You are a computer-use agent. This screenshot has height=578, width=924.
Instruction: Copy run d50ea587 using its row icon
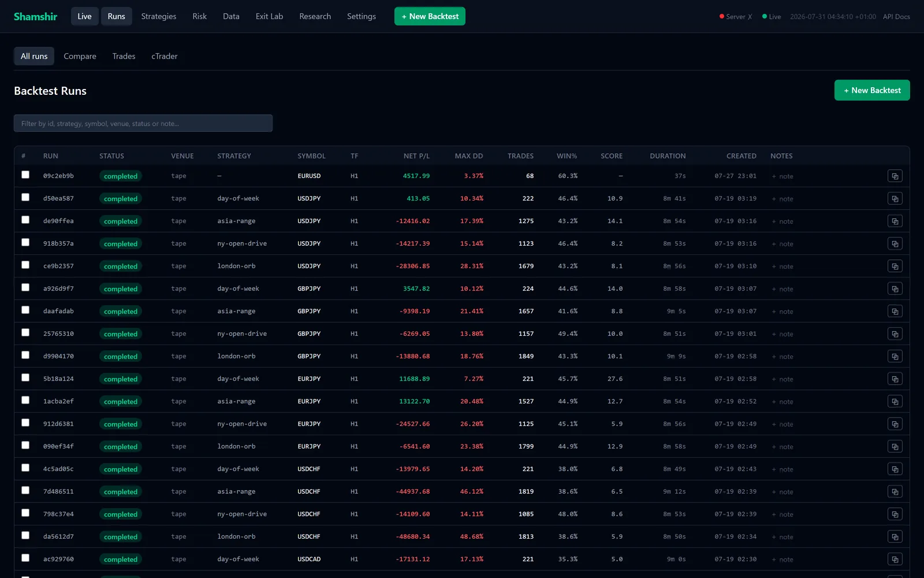(x=895, y=198)
